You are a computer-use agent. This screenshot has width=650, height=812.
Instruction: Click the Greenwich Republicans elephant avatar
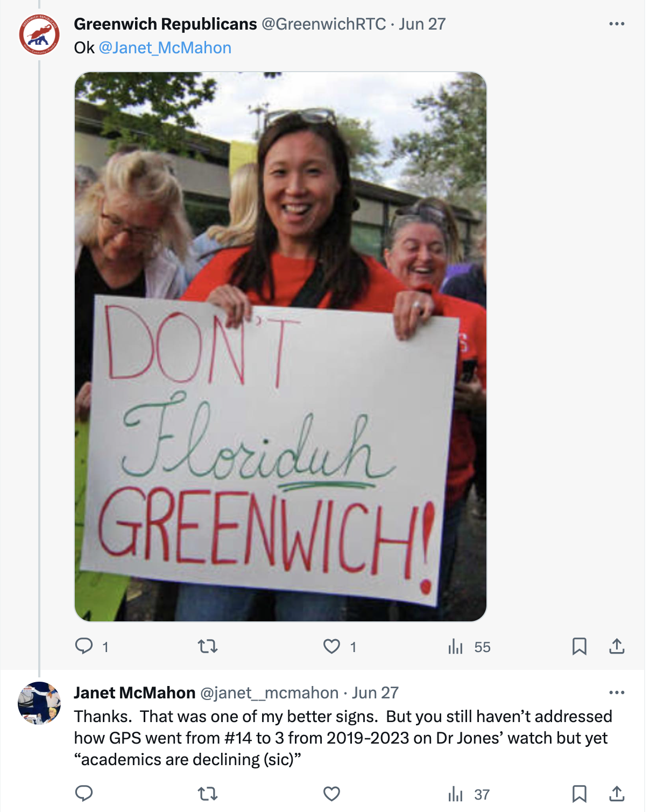click(x=39, y=35)
